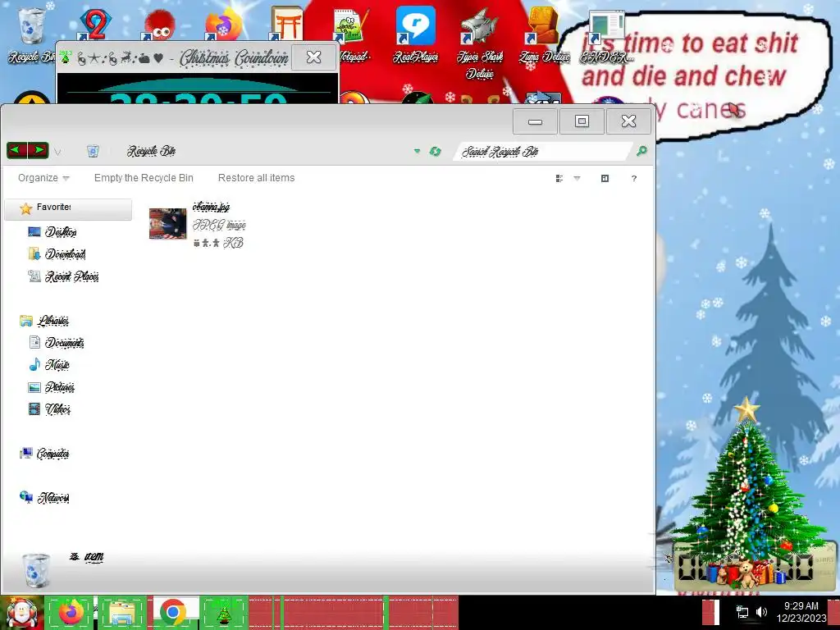Click the search magnifier icon
840x630 pixels.
click(x=641, y=151)
